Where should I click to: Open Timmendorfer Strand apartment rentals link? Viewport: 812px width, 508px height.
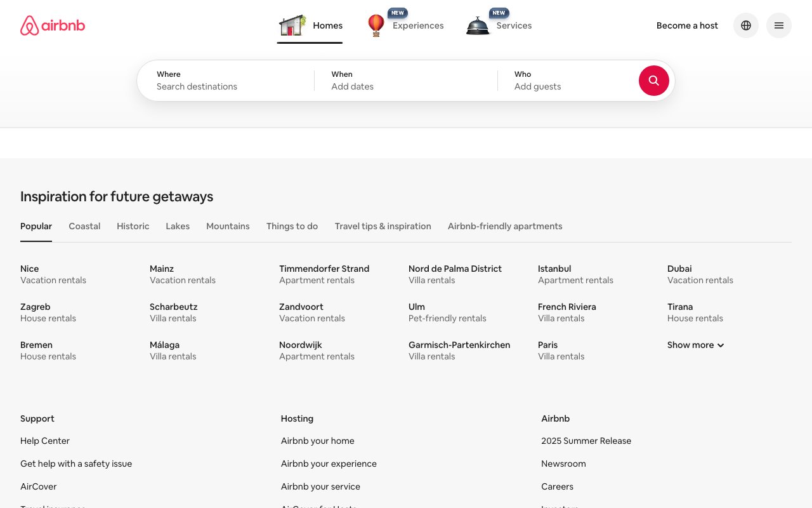coord(324,274)
